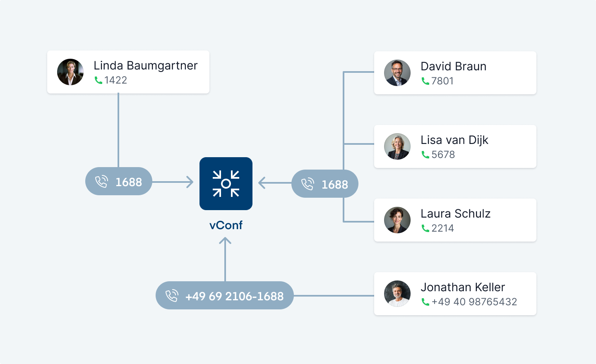Select Jonathan Keller's avatar photo
Viewport: 596px width, 364px height.
pos(397,294)
